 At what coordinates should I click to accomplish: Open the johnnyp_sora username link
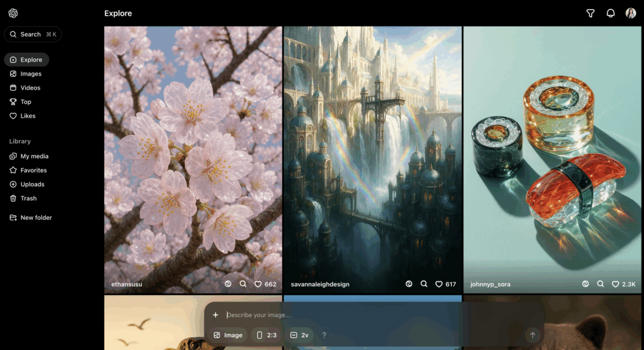point(491,284)
